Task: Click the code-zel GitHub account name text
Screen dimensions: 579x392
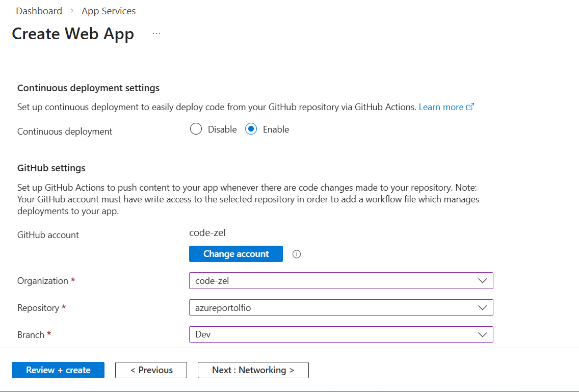Action: [x=207, y=233]
